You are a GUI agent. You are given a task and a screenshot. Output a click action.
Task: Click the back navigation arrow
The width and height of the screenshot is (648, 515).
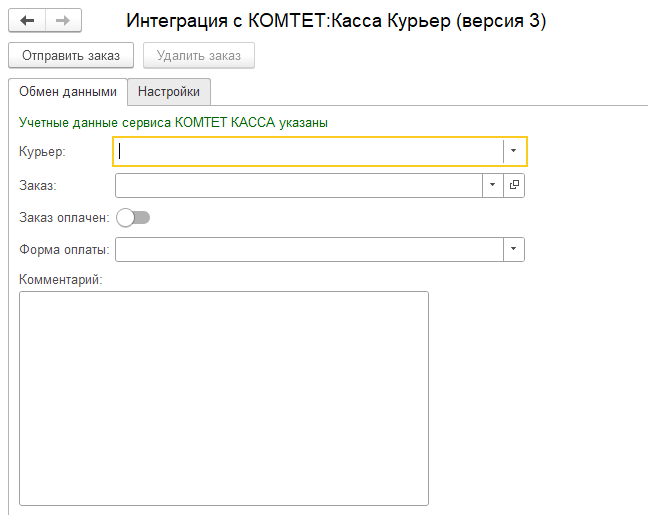coord(27,20)
